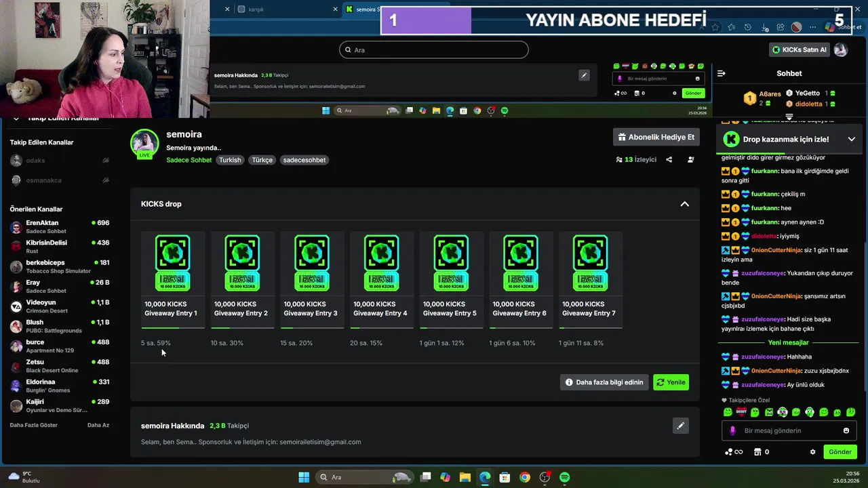Click the Windows taskbar search box

click(x=366, y=477)
